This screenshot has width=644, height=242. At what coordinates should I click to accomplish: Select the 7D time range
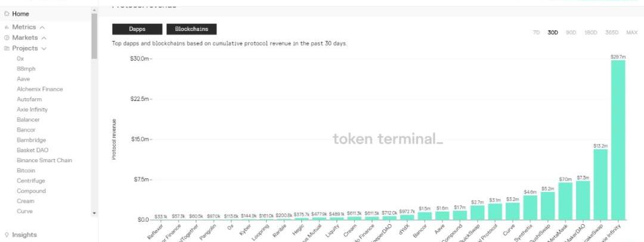536,32
